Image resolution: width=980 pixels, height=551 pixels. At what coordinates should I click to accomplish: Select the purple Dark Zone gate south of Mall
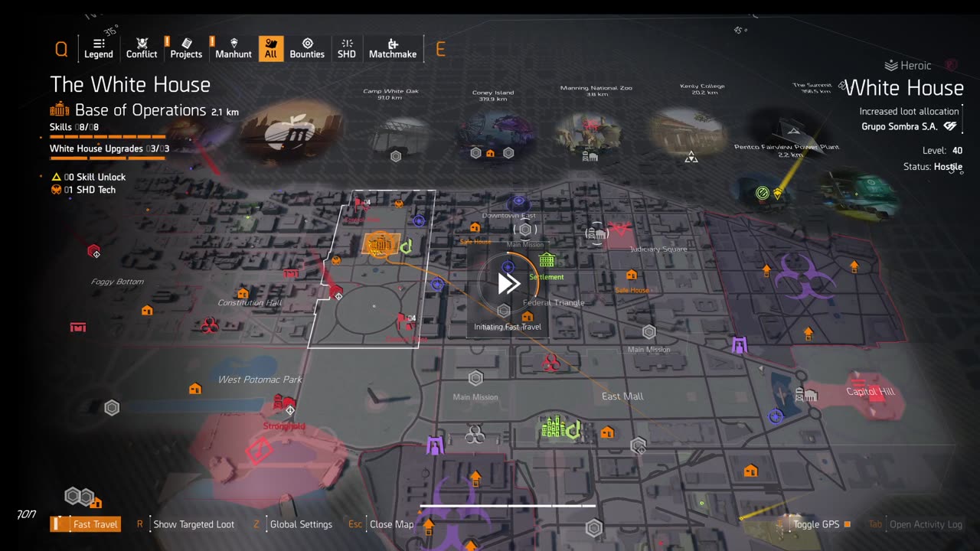pos(435,445)
